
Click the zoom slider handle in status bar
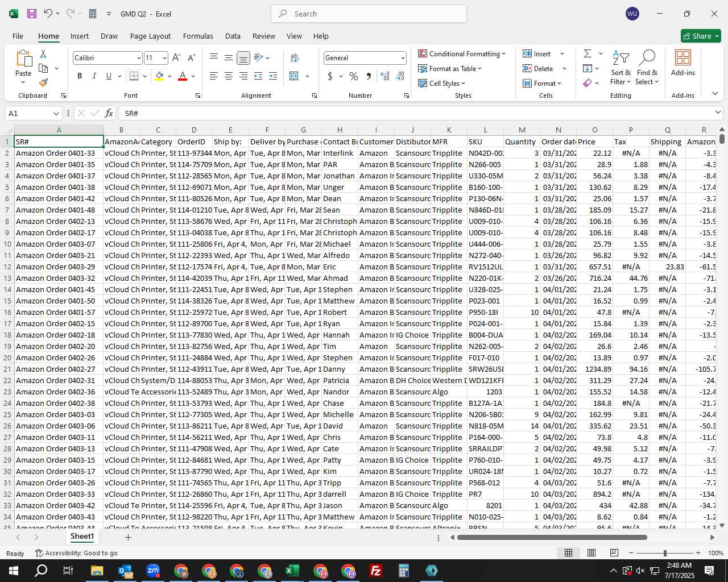tap(665, 553)
